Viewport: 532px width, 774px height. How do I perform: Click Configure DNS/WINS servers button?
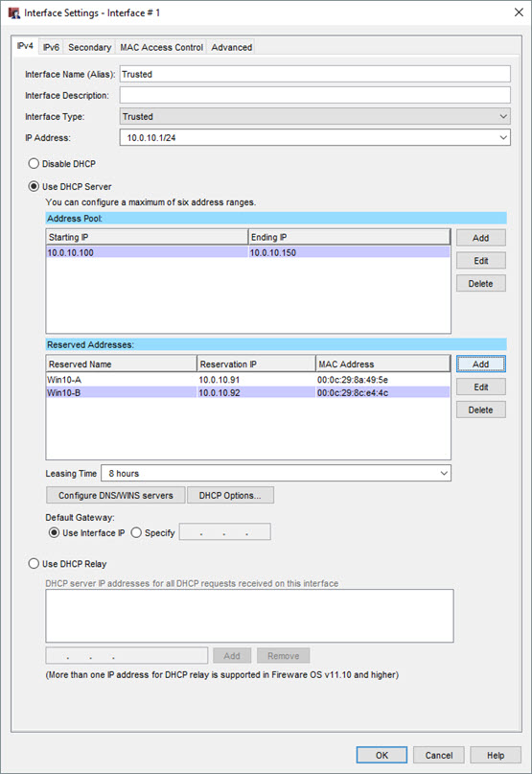115,495
